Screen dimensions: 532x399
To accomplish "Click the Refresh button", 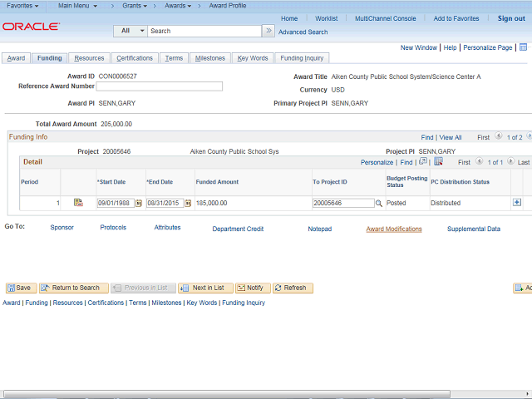I will click(x=293, y=288).
